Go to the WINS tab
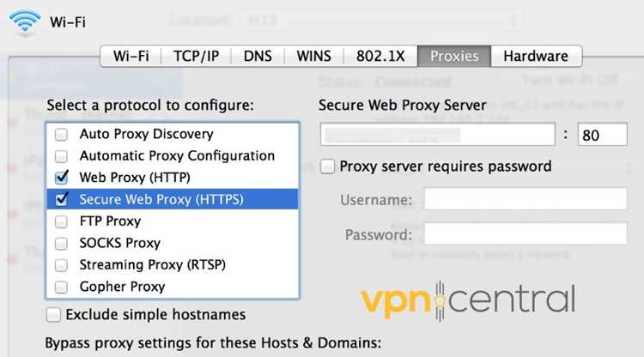This screenshot has height=357, width=644. coord(314,56)
